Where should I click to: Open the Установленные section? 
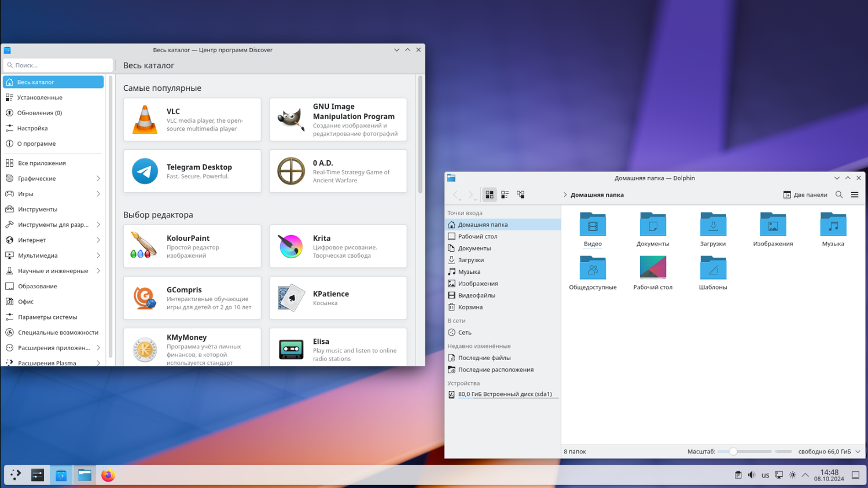53,98
